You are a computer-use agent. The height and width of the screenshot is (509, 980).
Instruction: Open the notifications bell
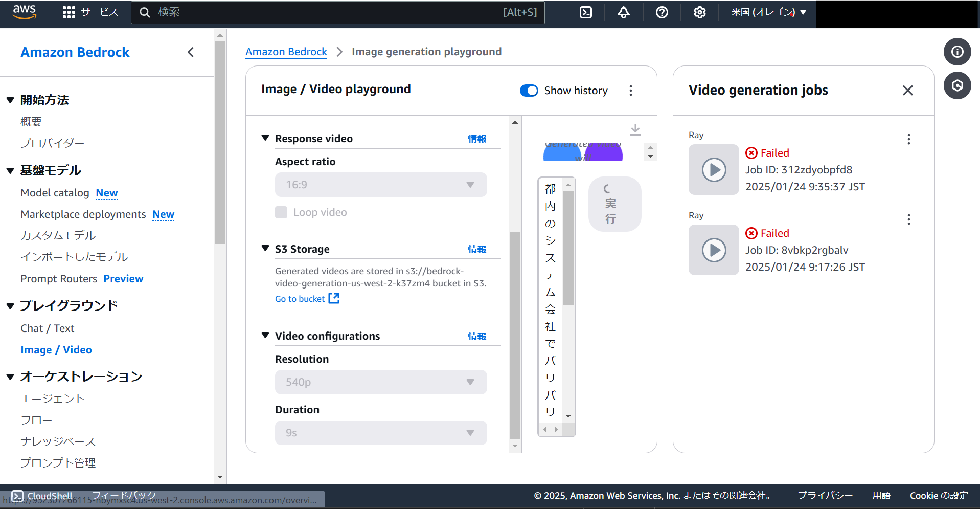(x=624, y=12)
